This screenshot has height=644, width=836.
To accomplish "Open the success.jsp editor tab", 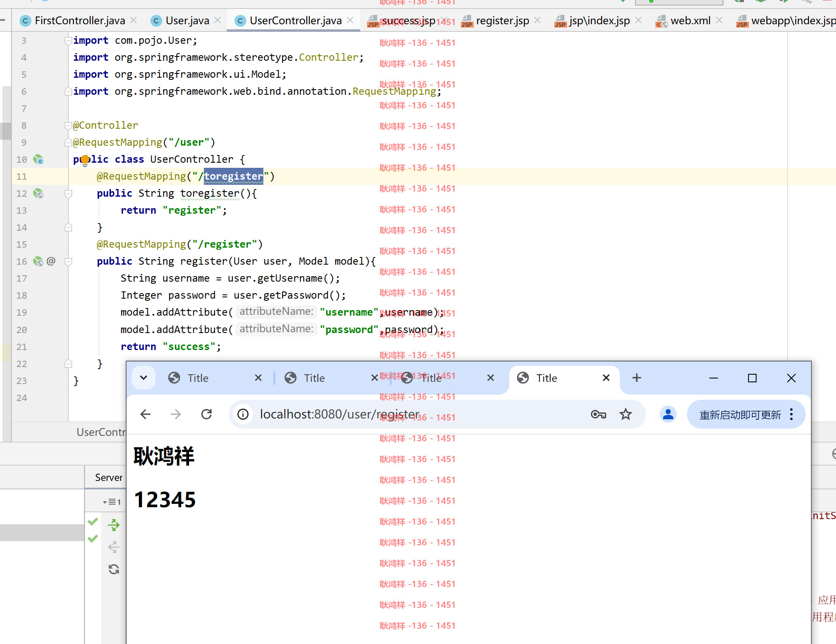I will pos(408,20).
